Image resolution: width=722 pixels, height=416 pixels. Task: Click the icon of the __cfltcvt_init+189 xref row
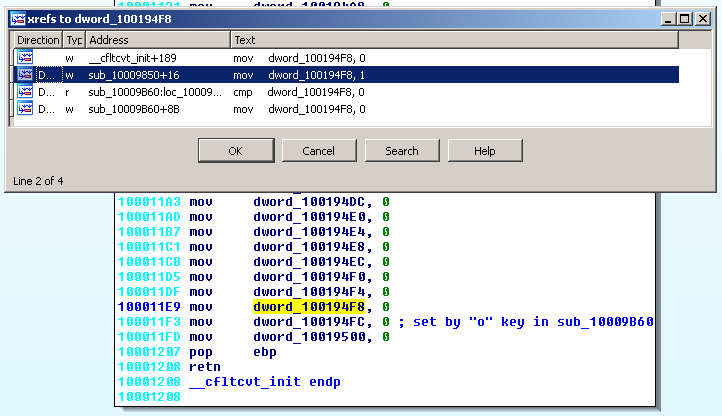coord(25,58)
